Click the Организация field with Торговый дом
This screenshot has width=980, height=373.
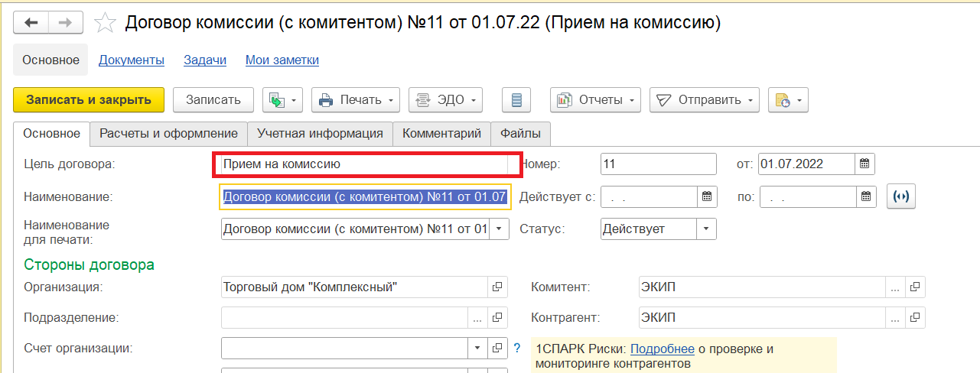(354, 287)
